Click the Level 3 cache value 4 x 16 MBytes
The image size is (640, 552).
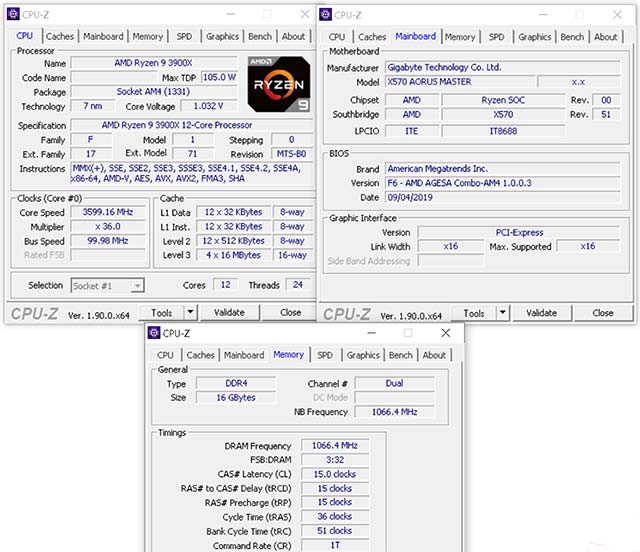tap(233, 255)
